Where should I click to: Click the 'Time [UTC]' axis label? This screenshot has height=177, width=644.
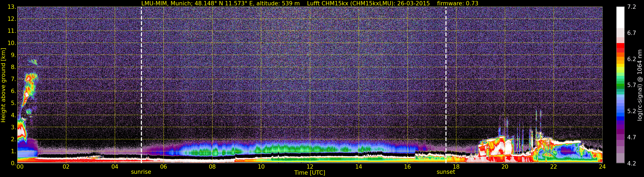click(x=310, y=173)
